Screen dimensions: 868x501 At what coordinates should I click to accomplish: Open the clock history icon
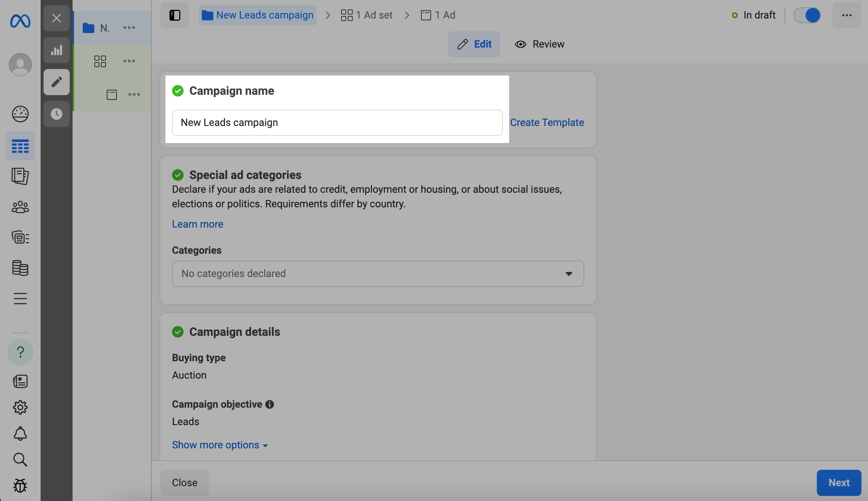coord(57,114)
